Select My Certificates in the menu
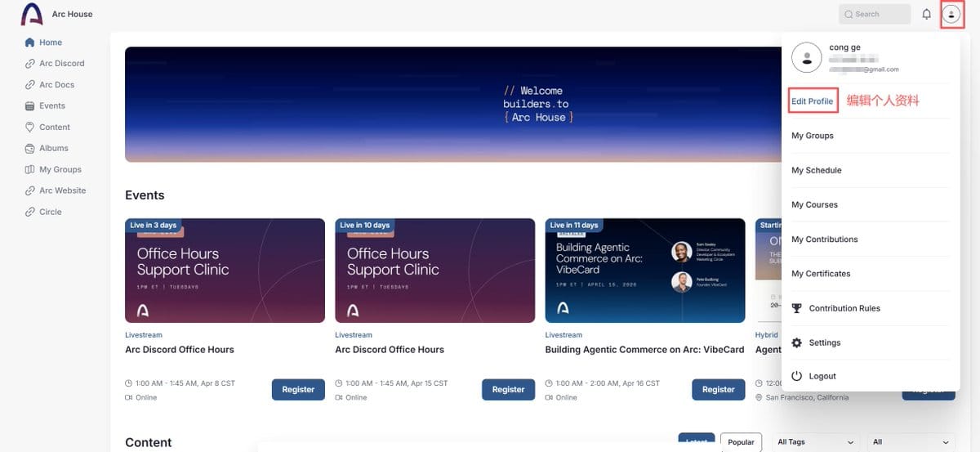Viewport: 980px width, 452px height. click(821, 274)
